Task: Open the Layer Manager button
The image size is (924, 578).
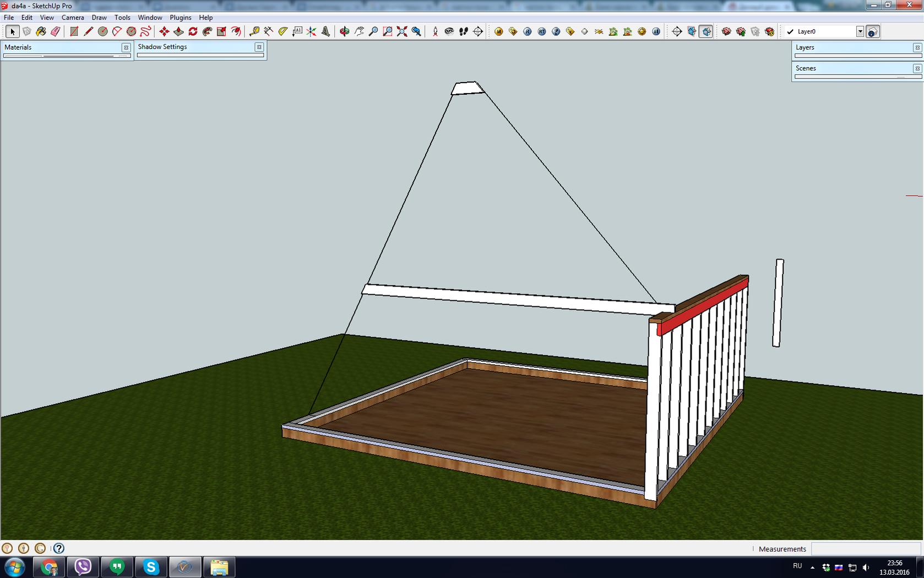Action: click(x=873, y=31)
